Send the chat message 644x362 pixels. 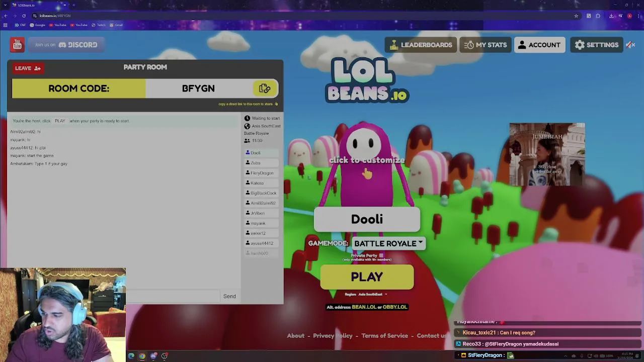click(229, 296)
